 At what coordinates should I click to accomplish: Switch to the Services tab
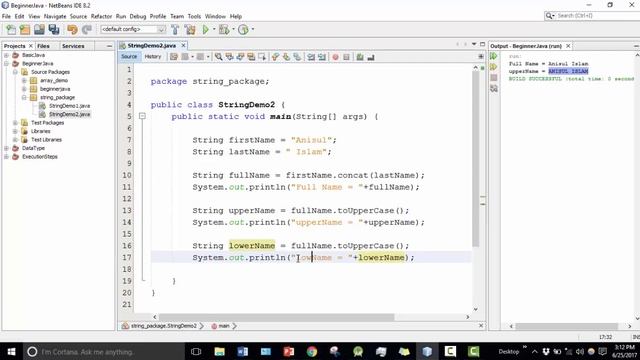click(73, 46)
